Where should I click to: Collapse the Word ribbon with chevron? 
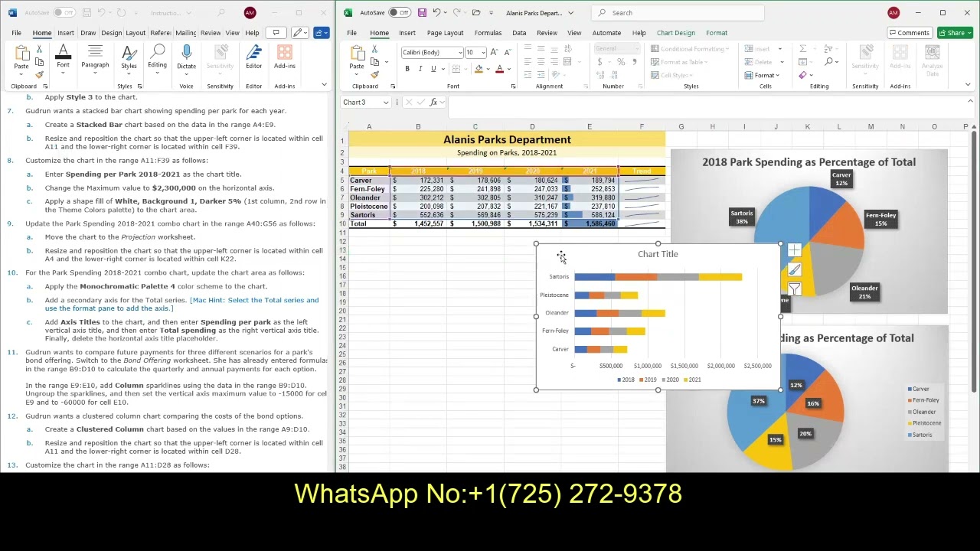click(x=324, y=86)
